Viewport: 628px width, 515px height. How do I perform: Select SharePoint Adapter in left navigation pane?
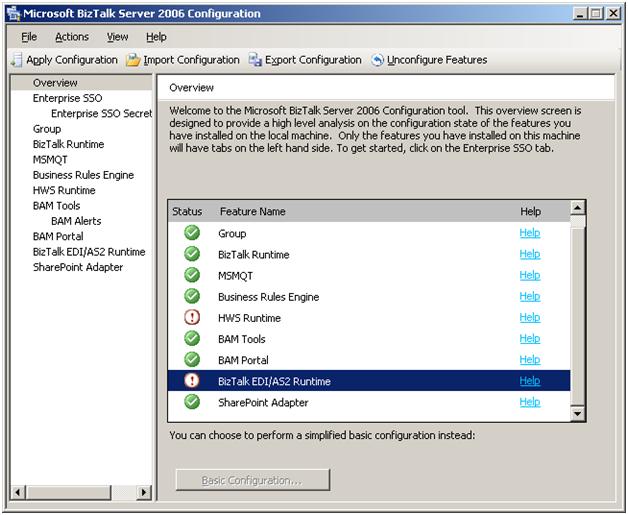[78, 267]
